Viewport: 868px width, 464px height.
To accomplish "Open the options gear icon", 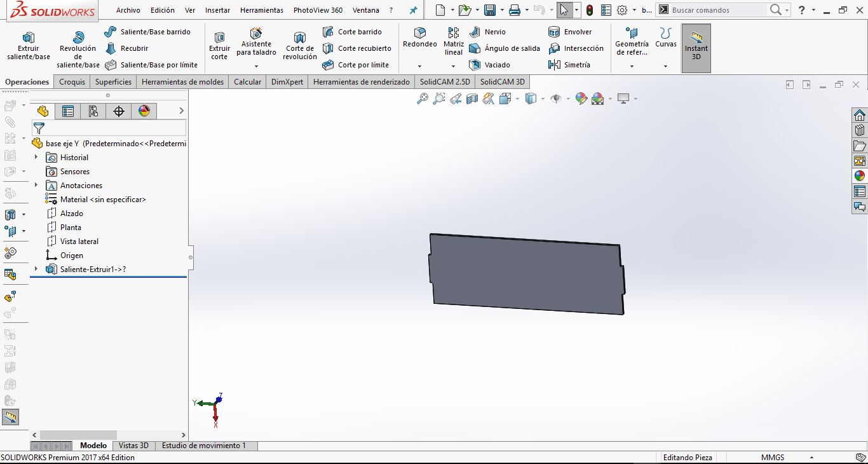I will click(x=622, y=10).
